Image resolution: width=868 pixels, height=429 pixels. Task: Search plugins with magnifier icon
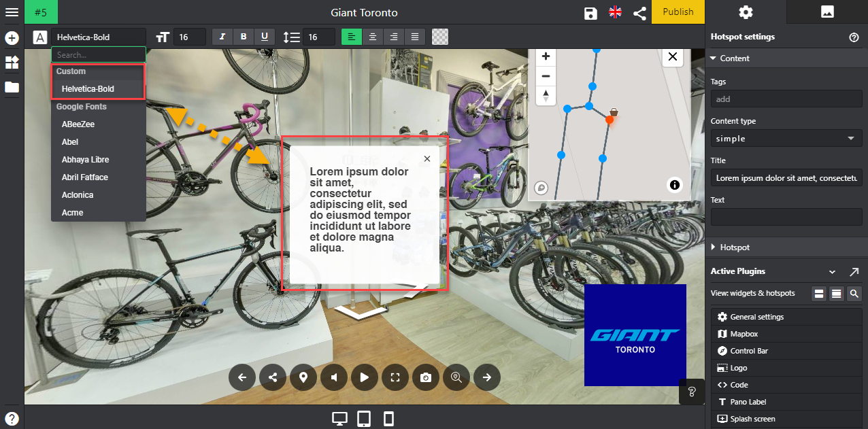coord(854,294)
